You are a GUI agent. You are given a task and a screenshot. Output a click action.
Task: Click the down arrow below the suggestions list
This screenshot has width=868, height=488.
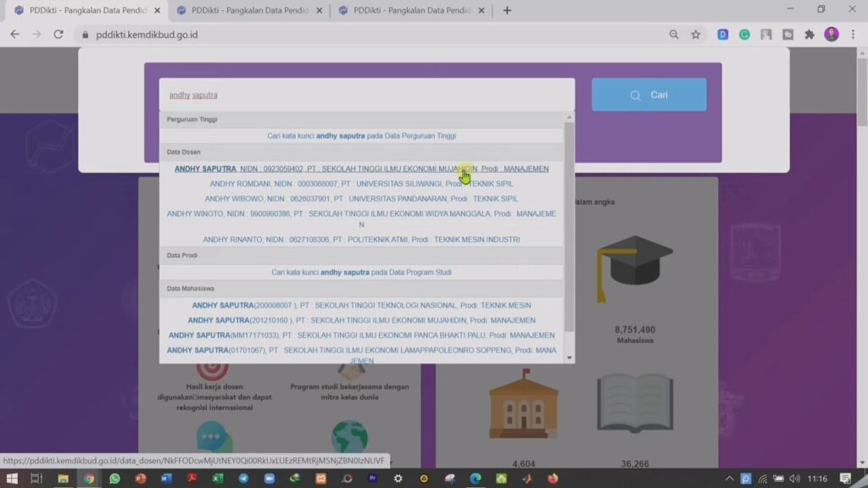(569, 357)
